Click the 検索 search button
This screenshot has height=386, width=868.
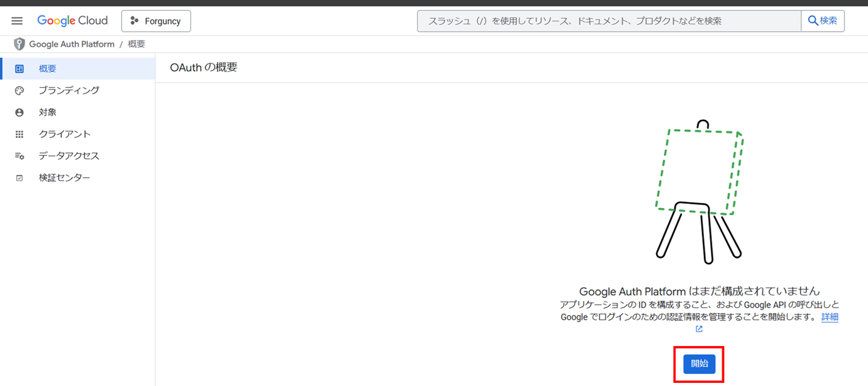[x=823, y=21]
